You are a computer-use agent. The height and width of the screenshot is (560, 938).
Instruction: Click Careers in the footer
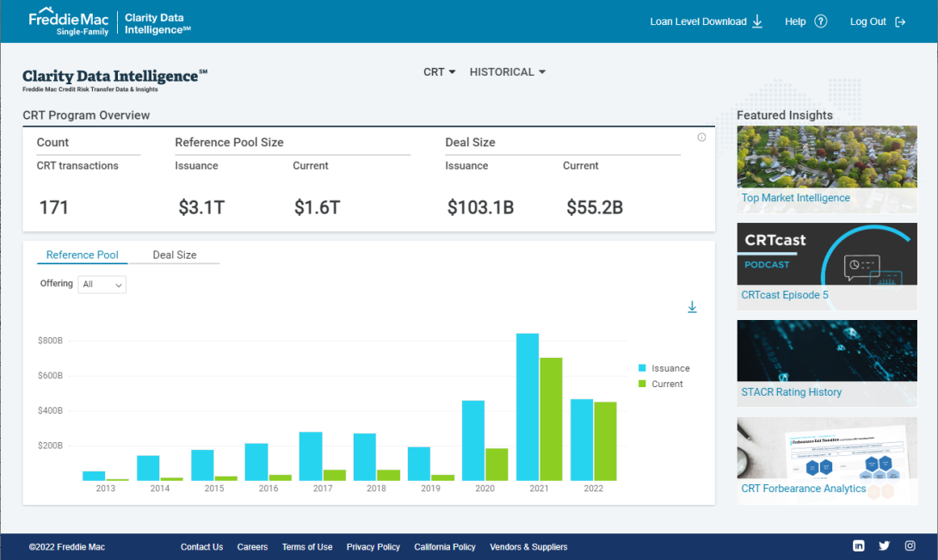point(252,547)
